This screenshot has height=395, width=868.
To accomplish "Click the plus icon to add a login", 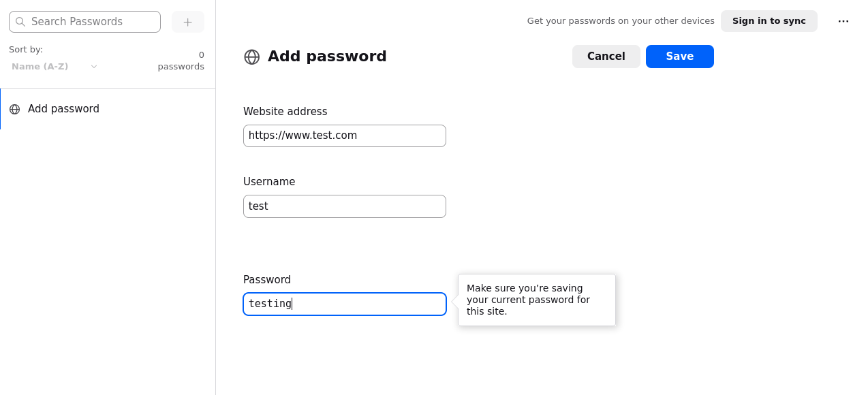I will [x=187, y=22].
